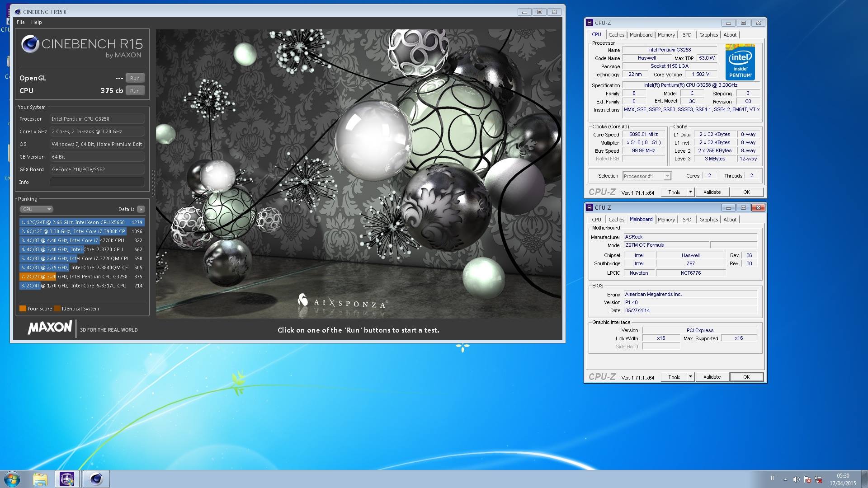Switch to CPU tab in CPU-Z Mainboard window

597,220
